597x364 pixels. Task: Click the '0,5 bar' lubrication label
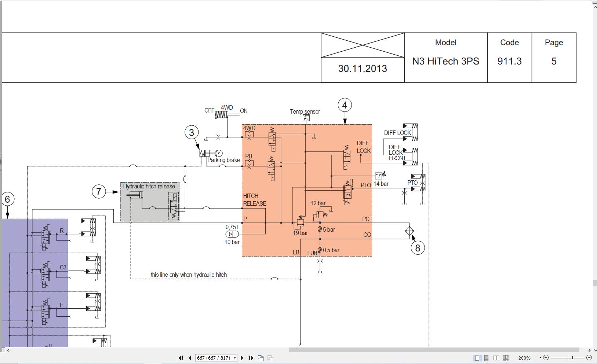pos(331,250)
